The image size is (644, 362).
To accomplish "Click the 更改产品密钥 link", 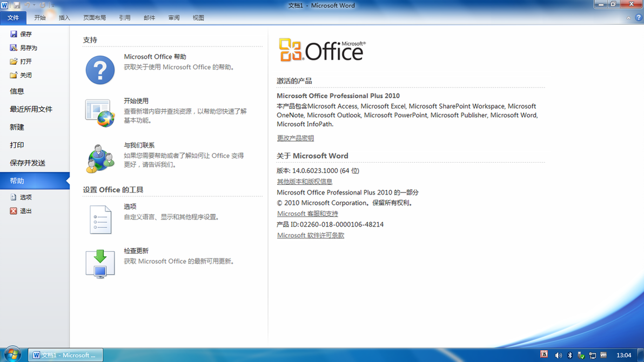I will pos(296,138).
